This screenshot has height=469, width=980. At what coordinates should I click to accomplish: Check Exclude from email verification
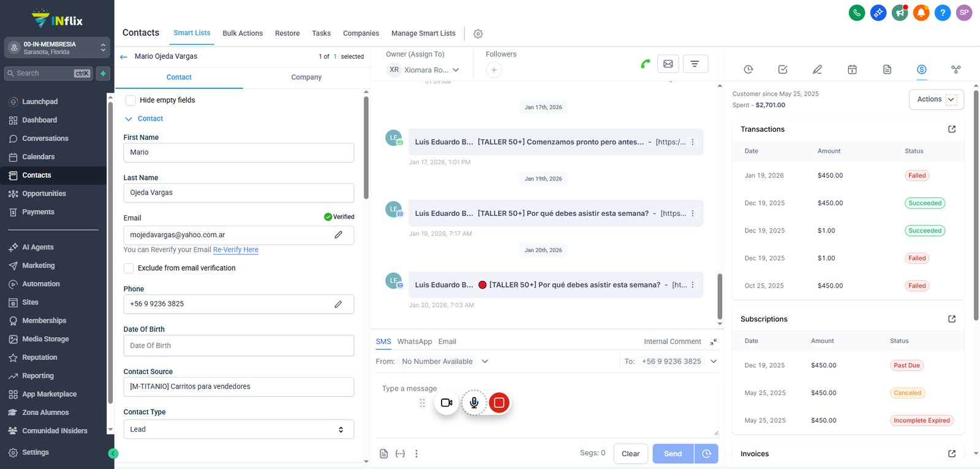pos(129,268)
